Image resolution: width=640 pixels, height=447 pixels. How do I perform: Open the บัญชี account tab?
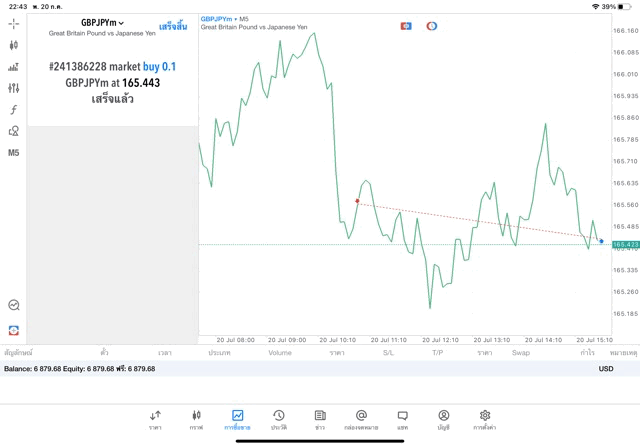point(444,420)
